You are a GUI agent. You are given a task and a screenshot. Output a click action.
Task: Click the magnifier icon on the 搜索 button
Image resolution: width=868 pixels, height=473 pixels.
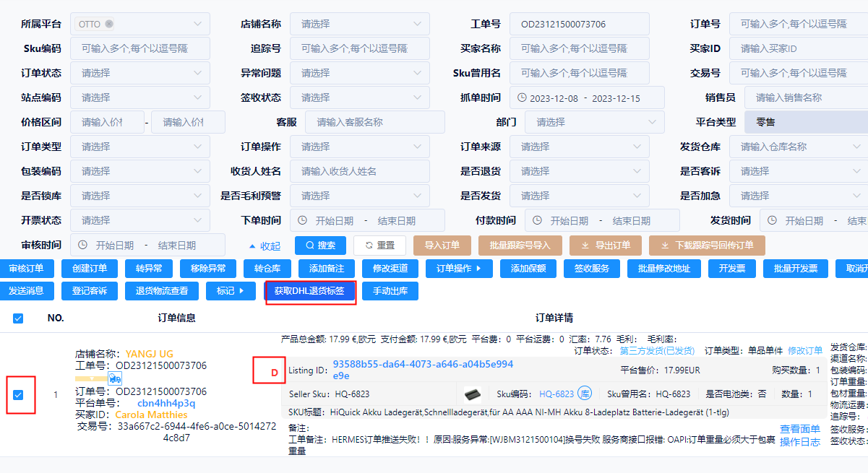tap(309, 245)
